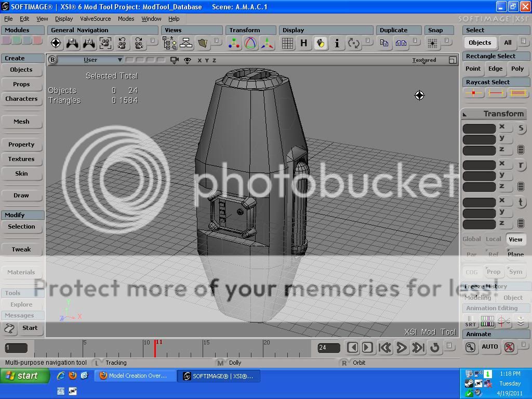Image resolution: width=532 pixels, height=399 pixels.
Task: Click frame 11 red marker on timeline
Action: pos(155,348)
